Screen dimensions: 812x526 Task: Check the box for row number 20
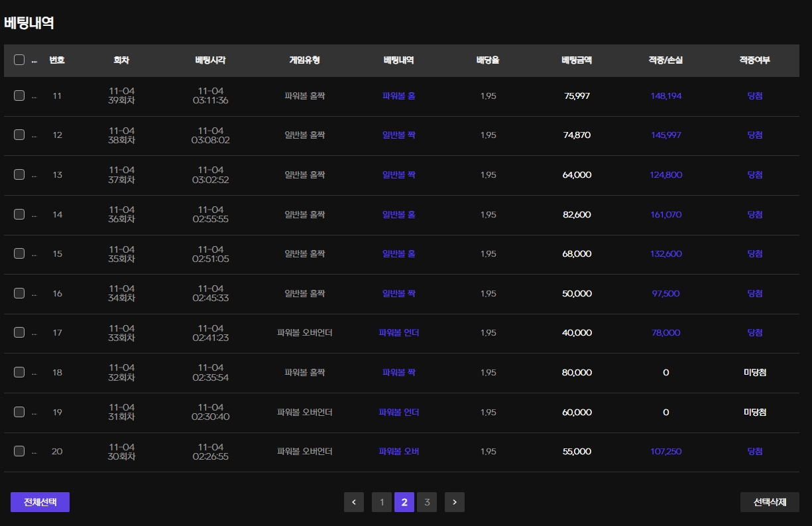coord(19,451)
